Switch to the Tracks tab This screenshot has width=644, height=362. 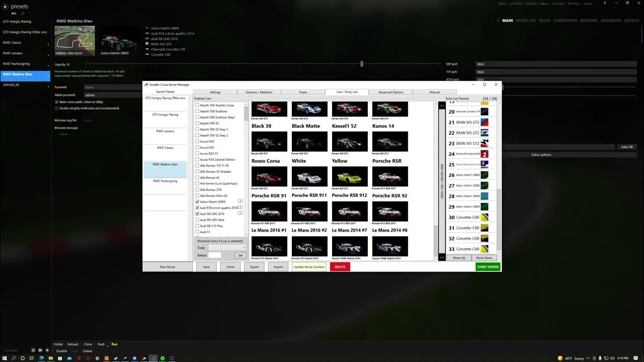[303, 92]
